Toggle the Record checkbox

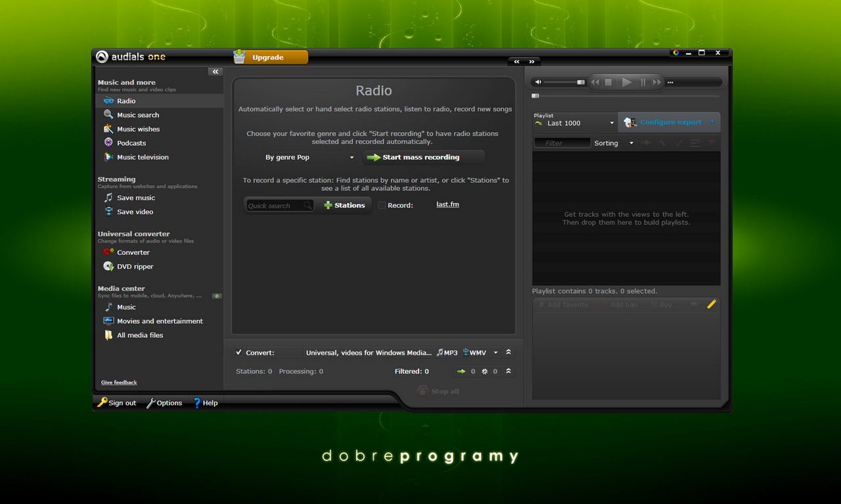[x=382, y=205]
